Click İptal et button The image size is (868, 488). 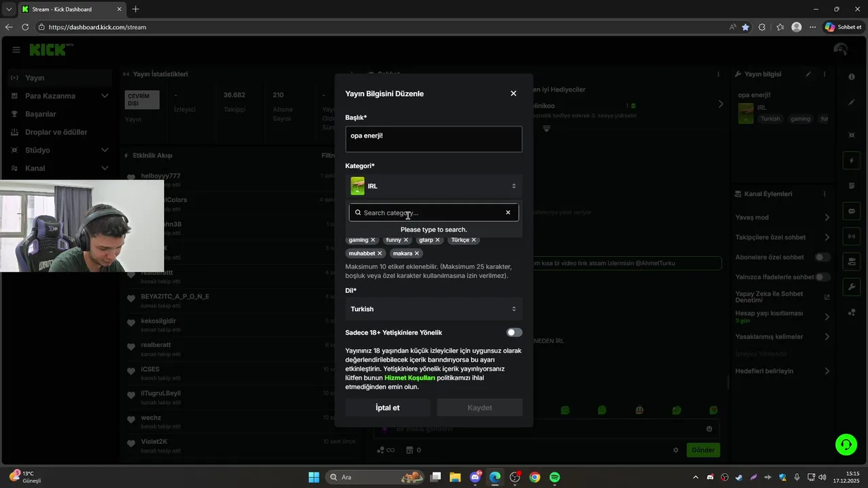(x=388, y=407)
